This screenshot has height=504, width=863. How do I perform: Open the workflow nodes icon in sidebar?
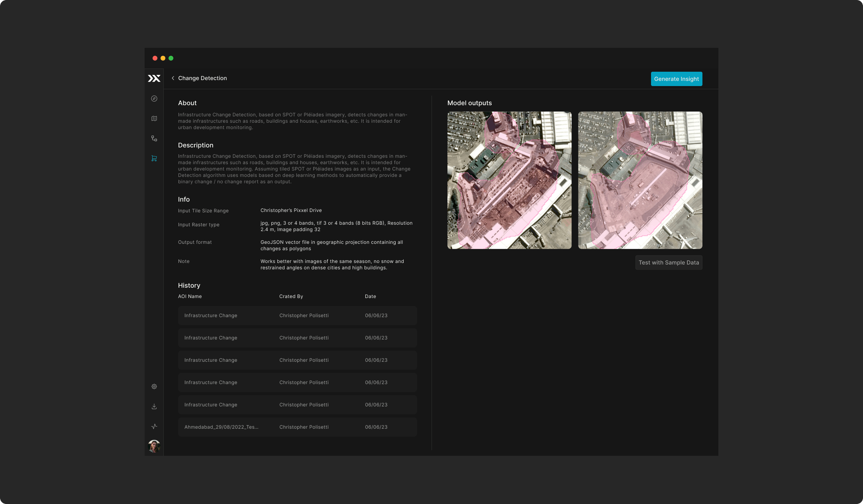[154, 138]
